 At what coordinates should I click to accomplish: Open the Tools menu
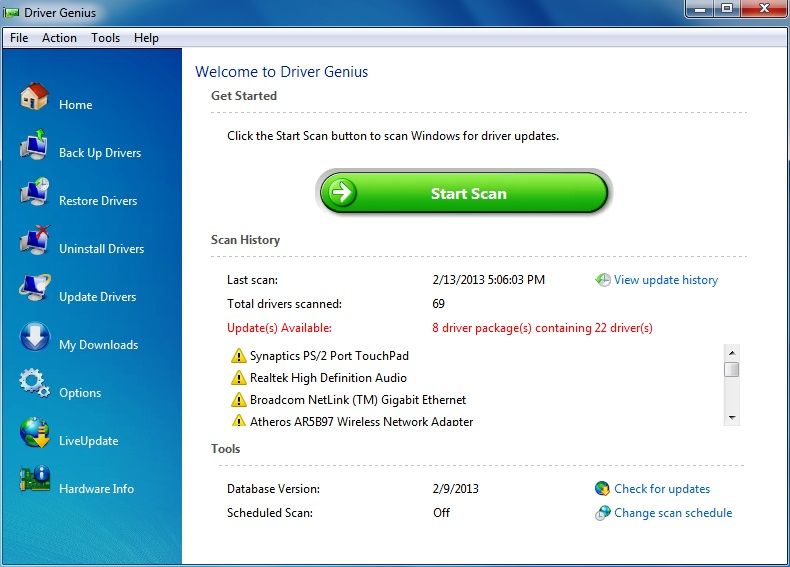point(105,38)
